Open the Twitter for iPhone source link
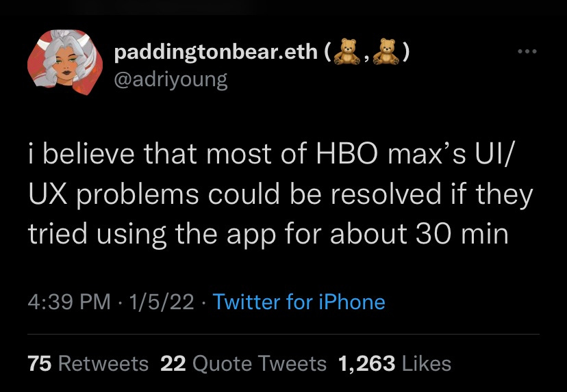The height and width of the screenshot is (392, 567). 299,302
